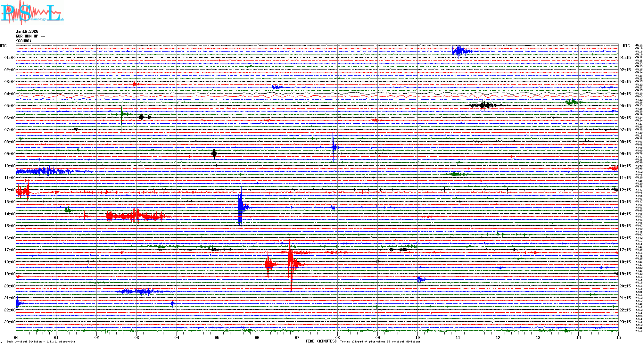Click the traces clipped footnote text
Screen dimensions: 644x346
coord(380,342)
